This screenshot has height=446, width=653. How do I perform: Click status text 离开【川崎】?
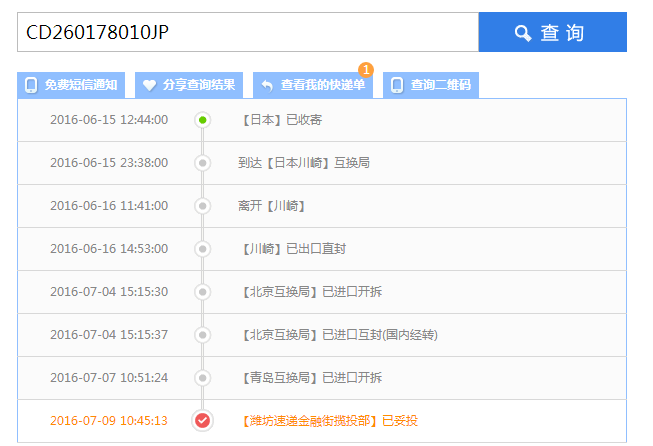click(x=272, y=206)
